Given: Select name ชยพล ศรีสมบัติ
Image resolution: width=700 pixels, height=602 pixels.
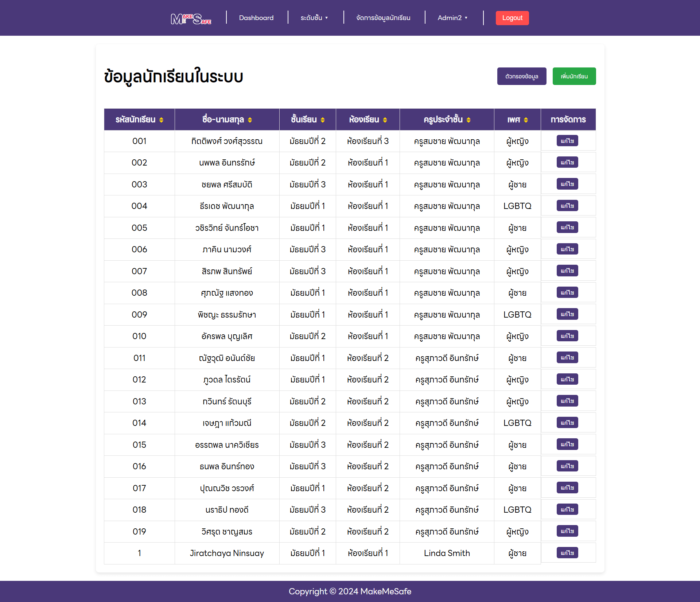Looking at the screenshot, I should coord(227,185).
